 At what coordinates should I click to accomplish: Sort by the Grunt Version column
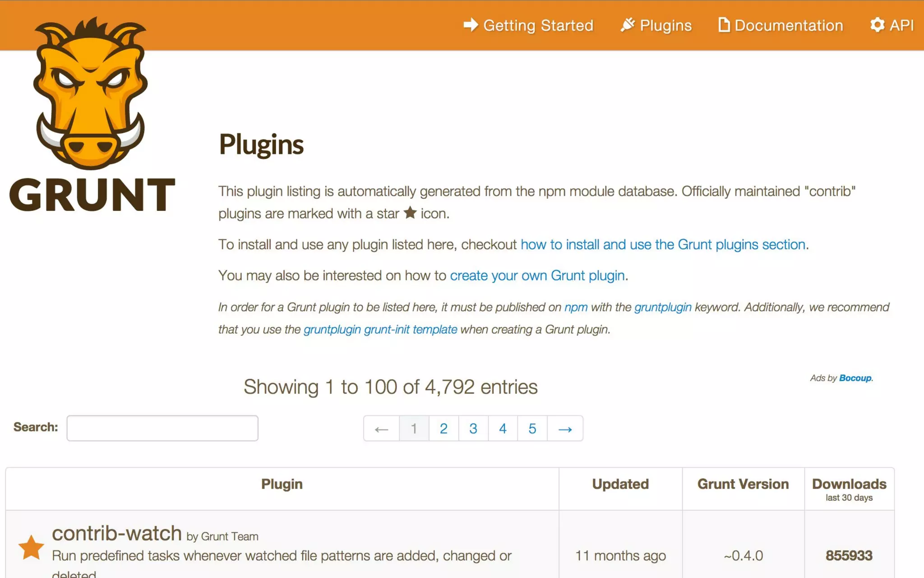click(743, 484)
